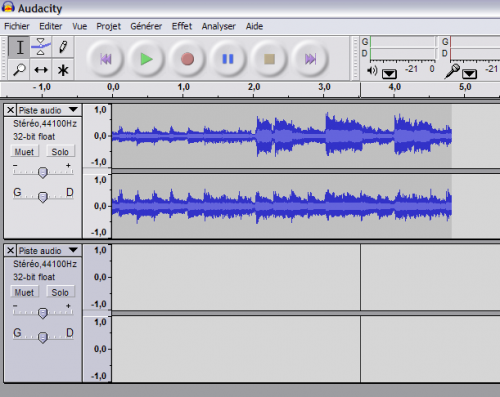
Task: Click second track's upper vertical scale
Action: click(x=97, y=277)
